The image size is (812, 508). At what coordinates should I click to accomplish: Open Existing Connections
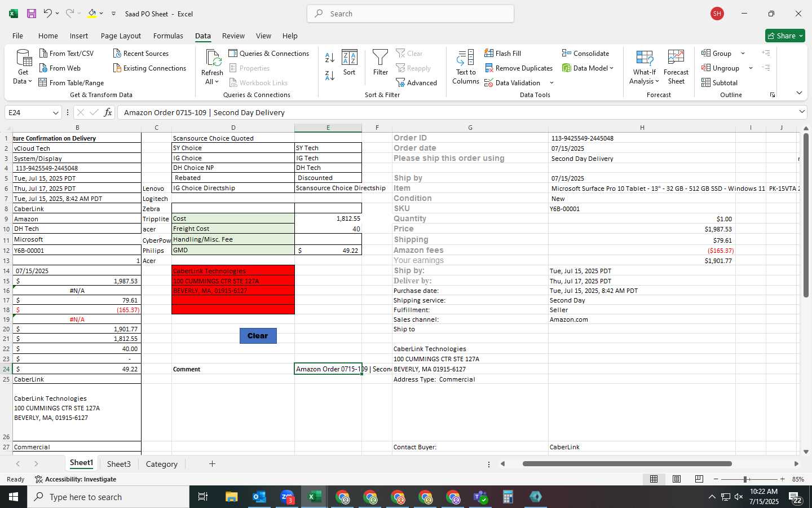pos(149,68)
